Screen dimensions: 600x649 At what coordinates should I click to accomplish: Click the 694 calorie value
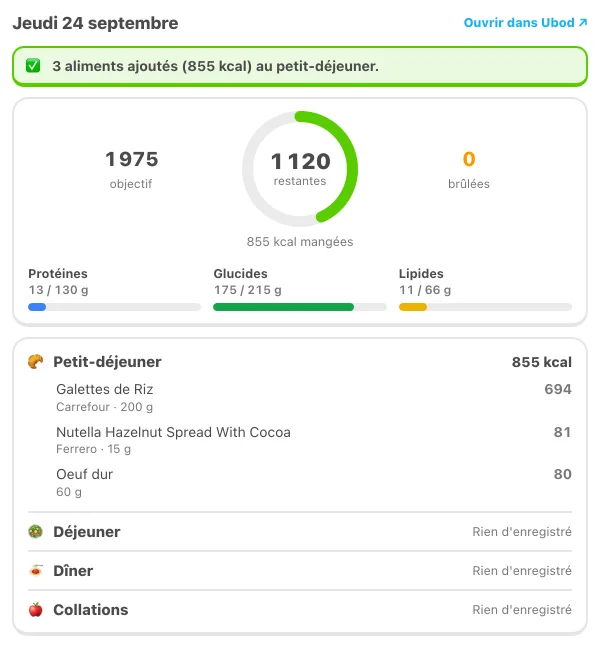pyautogui.click(x=558, y=389)
